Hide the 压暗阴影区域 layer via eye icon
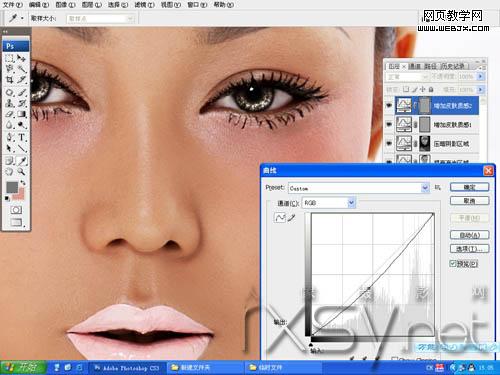The width and height of the screenshot is (500, 375). pos(389,143)
